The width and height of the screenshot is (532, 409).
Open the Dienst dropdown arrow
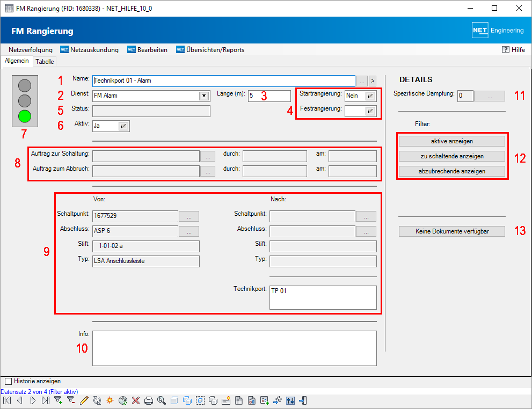204,96
